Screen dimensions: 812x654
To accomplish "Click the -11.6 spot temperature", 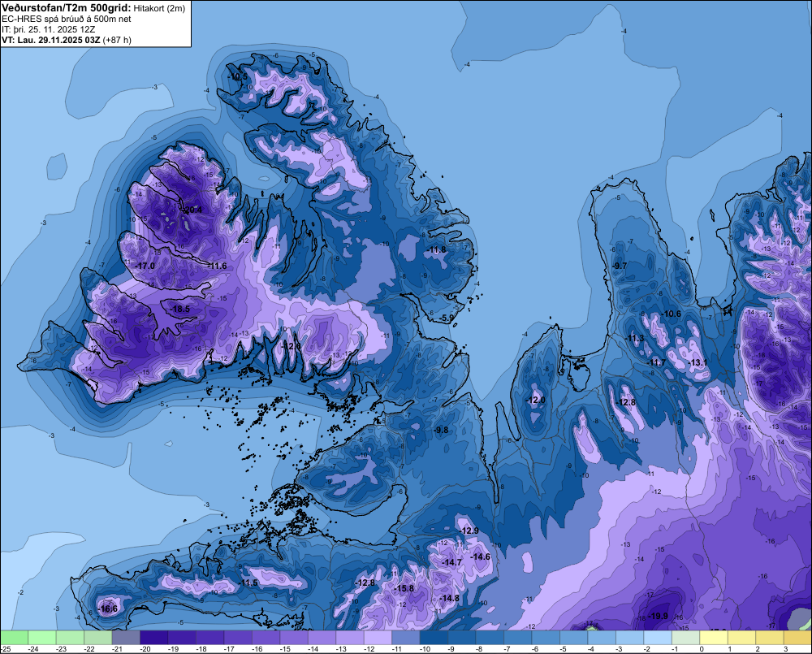I will [x=218, y=266].
